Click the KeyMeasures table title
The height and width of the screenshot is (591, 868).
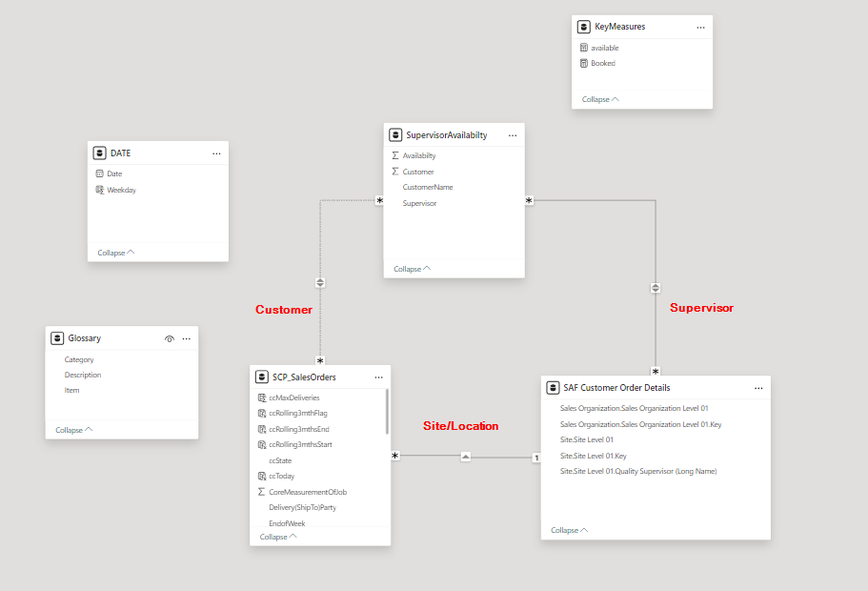click(x=620, y=27)
